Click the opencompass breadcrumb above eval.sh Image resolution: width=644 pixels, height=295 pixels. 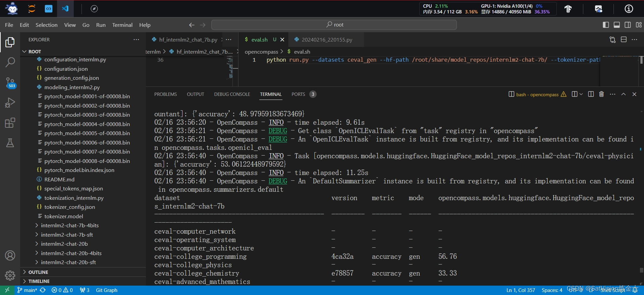coord(261,52)
